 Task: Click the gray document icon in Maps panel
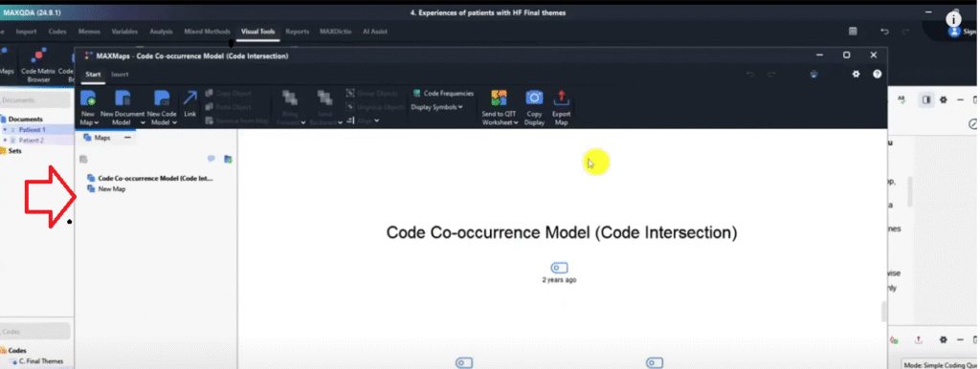click(83, 160)
